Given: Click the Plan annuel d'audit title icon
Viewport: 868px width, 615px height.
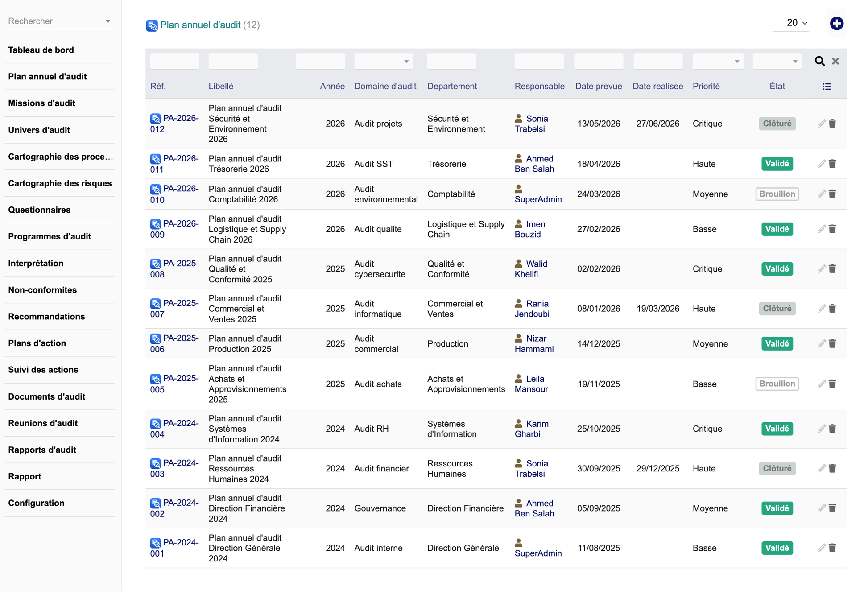Looking at the screenshot, I should pyautogui.click(x=152, y=25).
